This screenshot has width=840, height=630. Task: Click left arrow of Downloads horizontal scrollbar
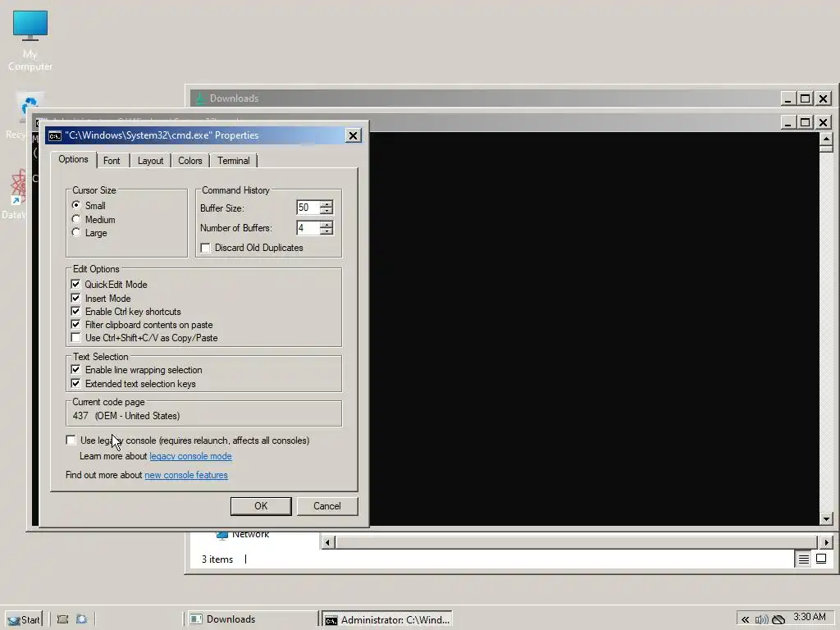pyautogui.click(x=328, y=542)
